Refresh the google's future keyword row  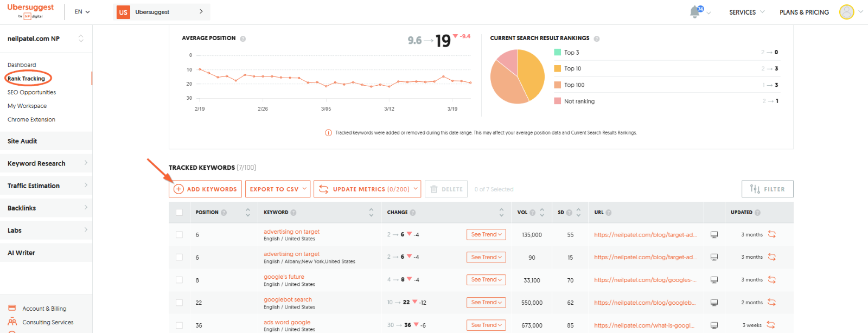pyautogui.click(x=771, y=280)
